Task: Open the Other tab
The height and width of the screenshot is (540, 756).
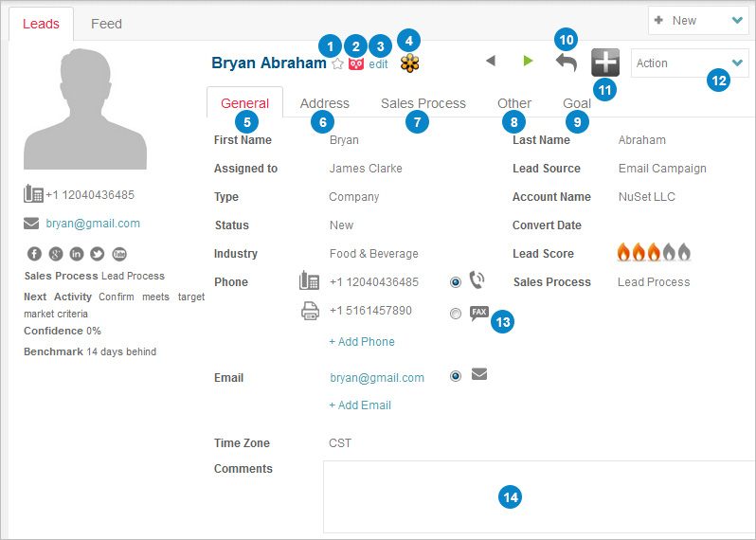Action: pyautogui.click(x=514, y=103)
